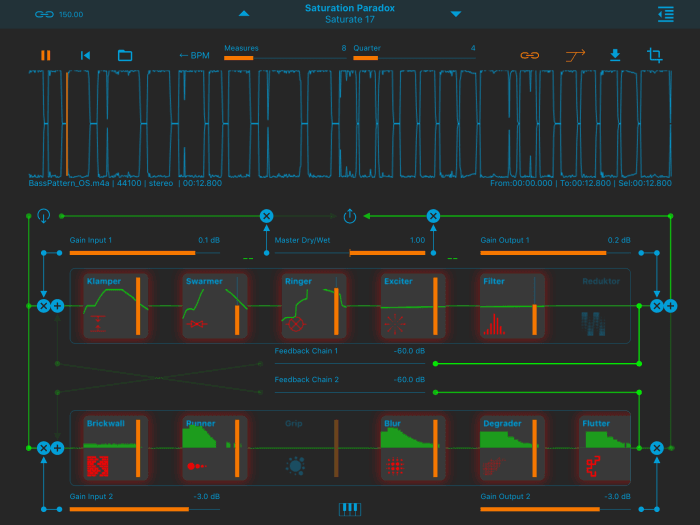
Task: Click the red Exciter starburst icon
Action: pos(395,324)
